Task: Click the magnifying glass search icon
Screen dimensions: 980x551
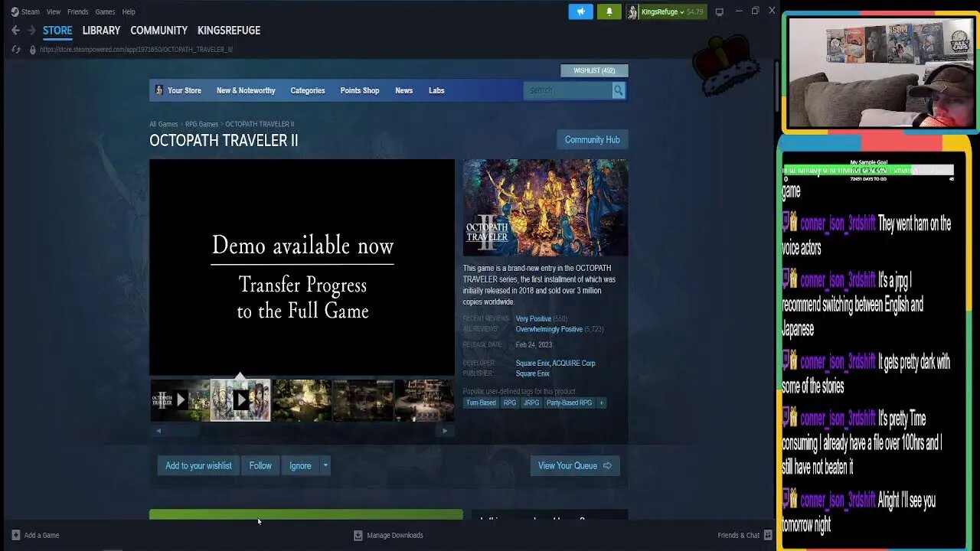Action: [618, 90]
